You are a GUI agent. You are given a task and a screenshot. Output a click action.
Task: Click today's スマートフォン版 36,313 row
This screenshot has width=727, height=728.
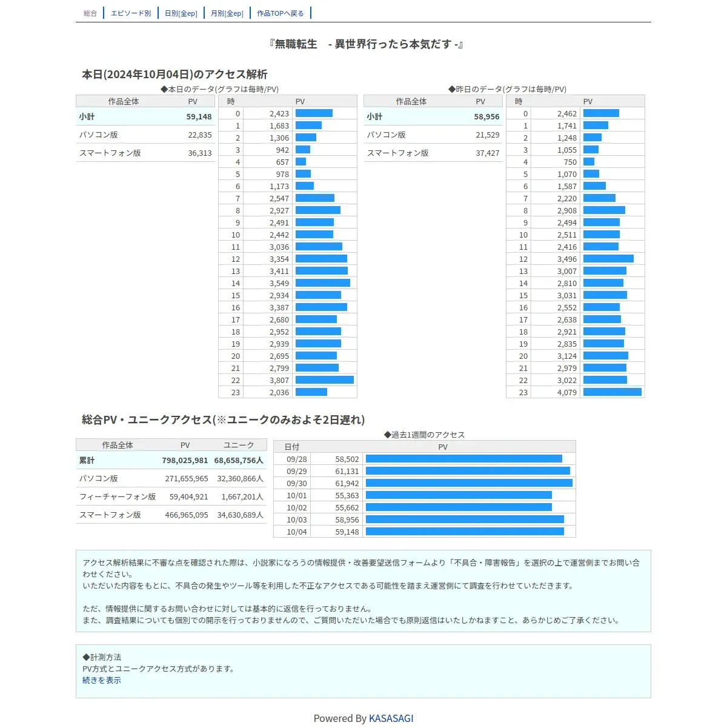click(145, 153)
